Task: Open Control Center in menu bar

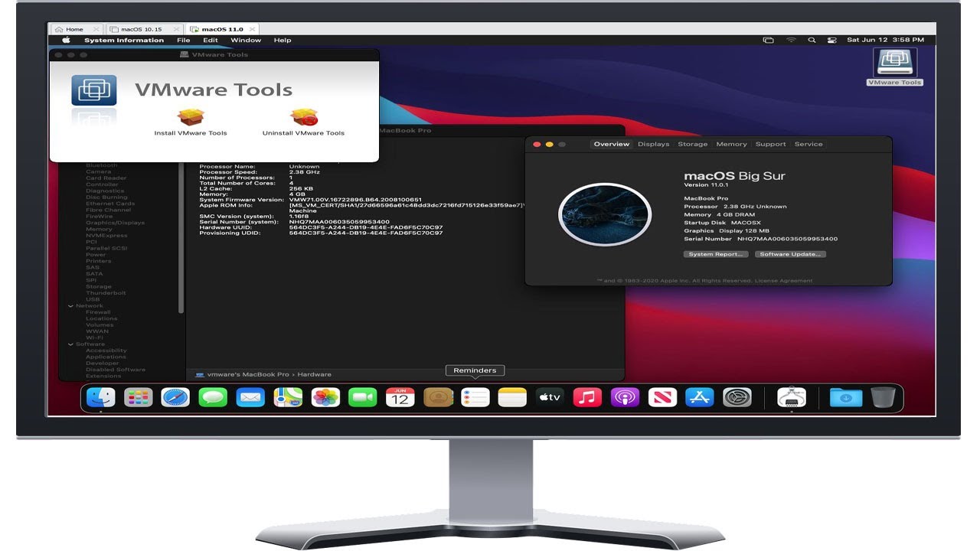Action: 832,40
